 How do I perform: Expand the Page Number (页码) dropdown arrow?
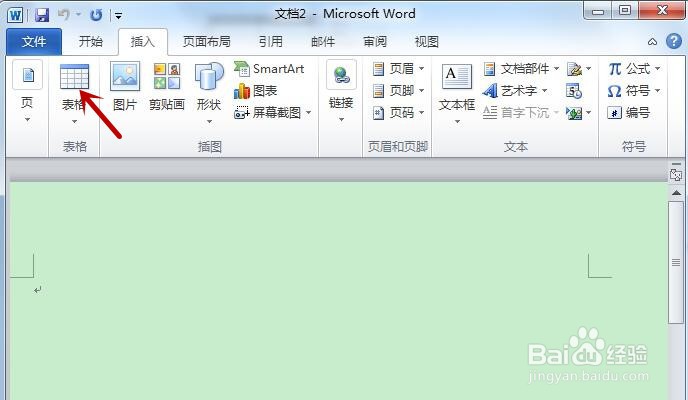(421, 113)
